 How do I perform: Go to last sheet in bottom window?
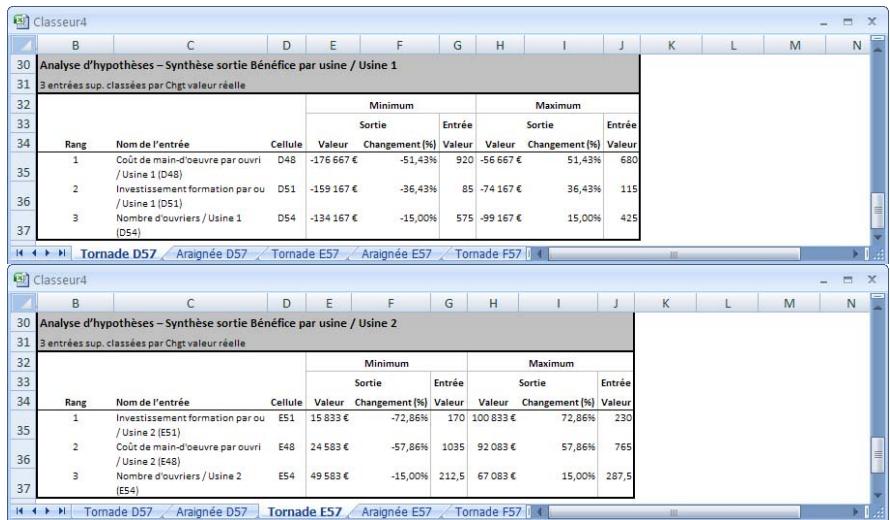(61, 511)
